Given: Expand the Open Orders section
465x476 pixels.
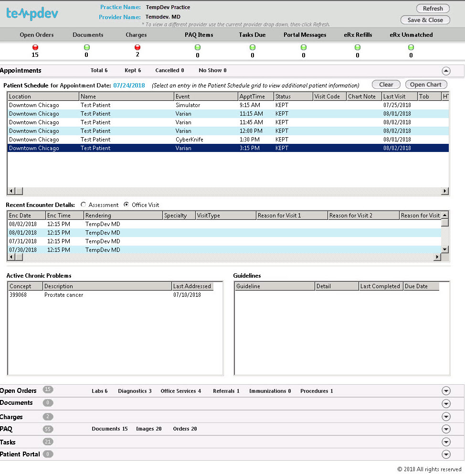Looking at the screenshot, I should point(446,390).
